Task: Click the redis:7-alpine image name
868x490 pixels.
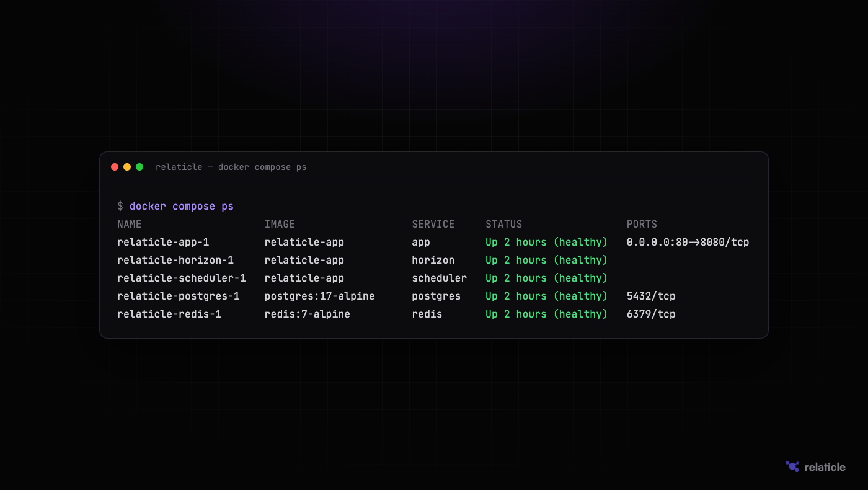Action: pyautogui.click(x=308, y=314)
